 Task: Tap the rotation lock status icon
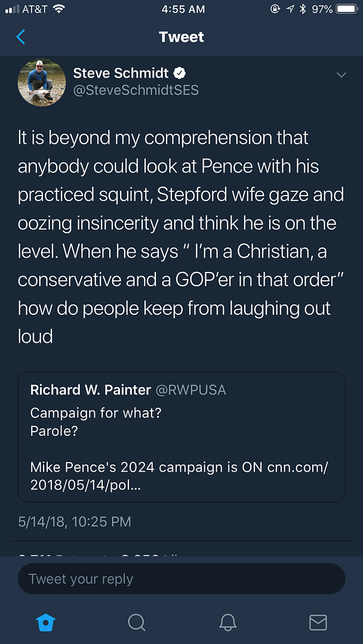(x=275, y=9)
